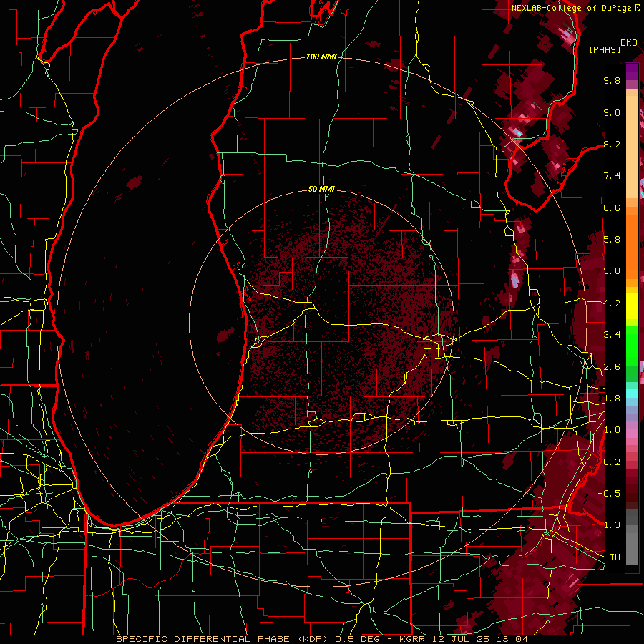Click the 5.8 scale value
644x644 pixels.
pos(612,240)
